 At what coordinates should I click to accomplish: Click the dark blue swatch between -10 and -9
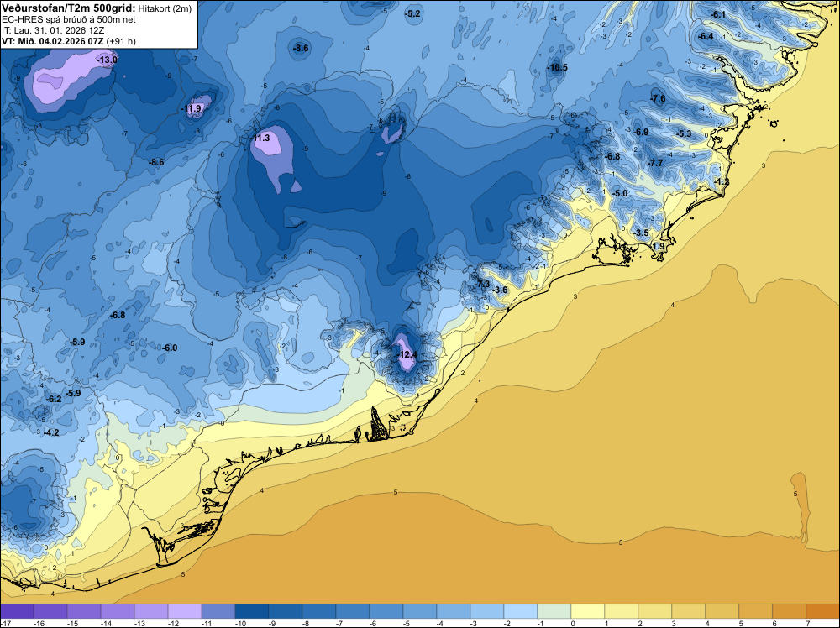pyautogui.click(x=252, y=611)
